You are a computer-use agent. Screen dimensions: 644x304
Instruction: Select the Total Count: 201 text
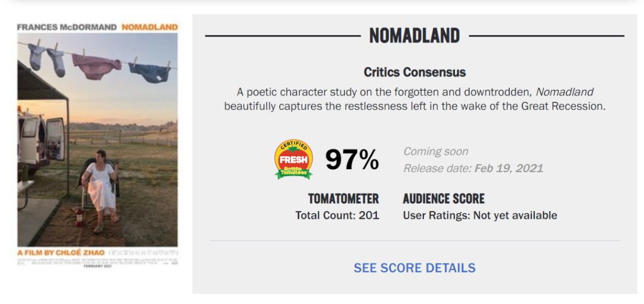click(337, 215)
